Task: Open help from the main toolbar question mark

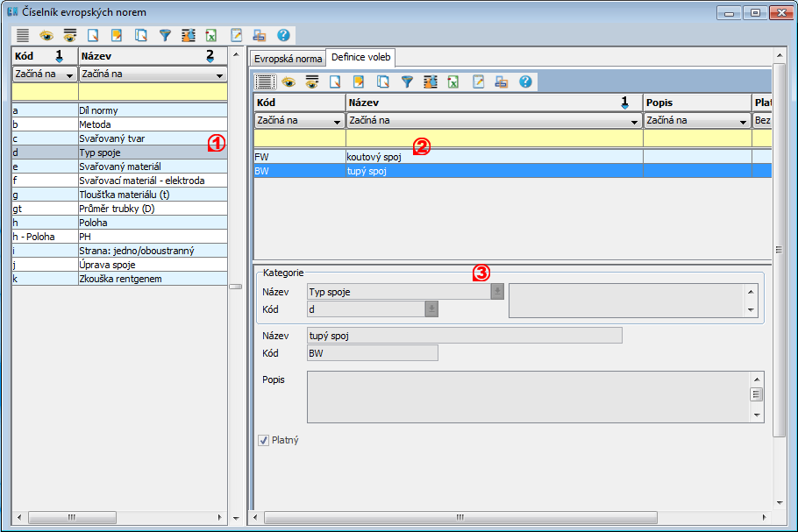Action: click(283, 36)
